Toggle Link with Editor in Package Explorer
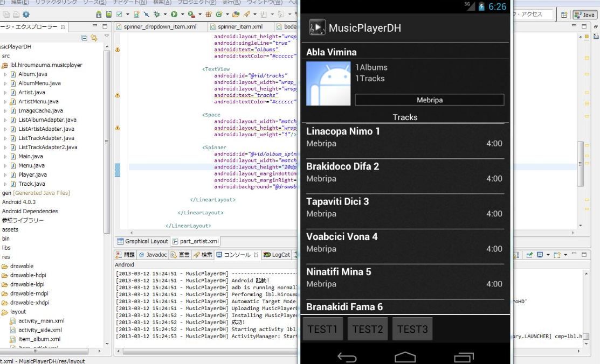The width and height of the screenshot is (600, 364). (94, 38)
